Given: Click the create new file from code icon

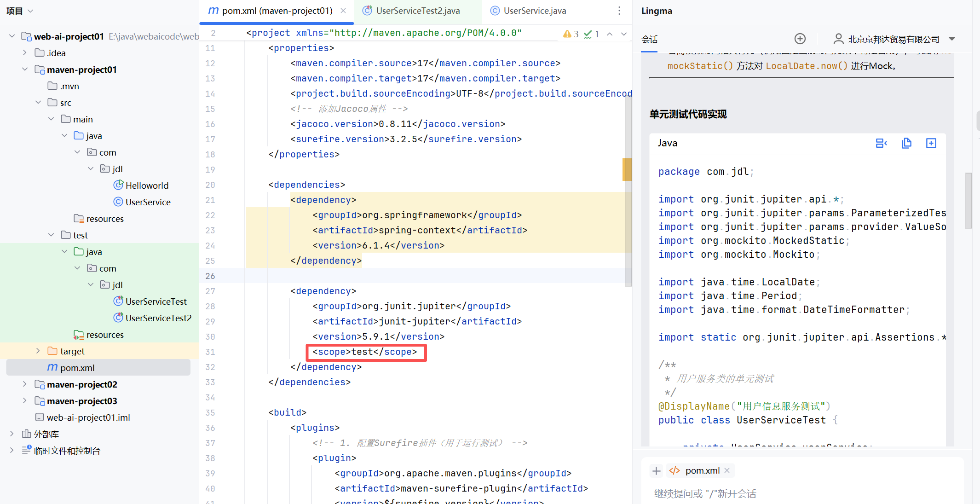Looking at the screenshot, I should point(931,143).
